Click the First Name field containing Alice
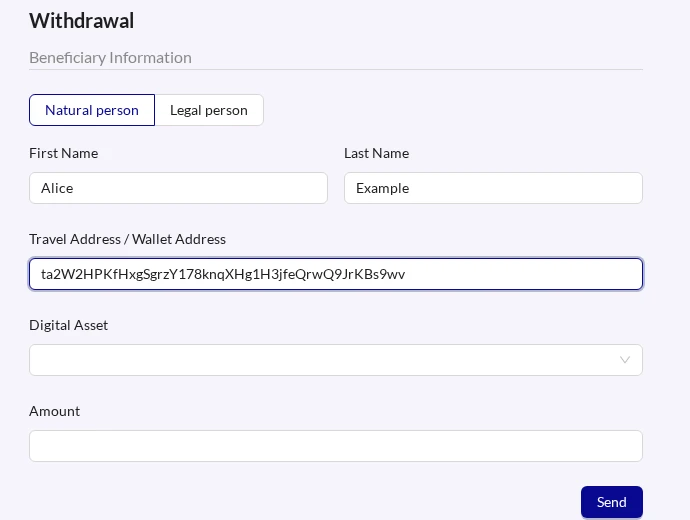Screen dimensions: 690x520 [x=178, y=188]
